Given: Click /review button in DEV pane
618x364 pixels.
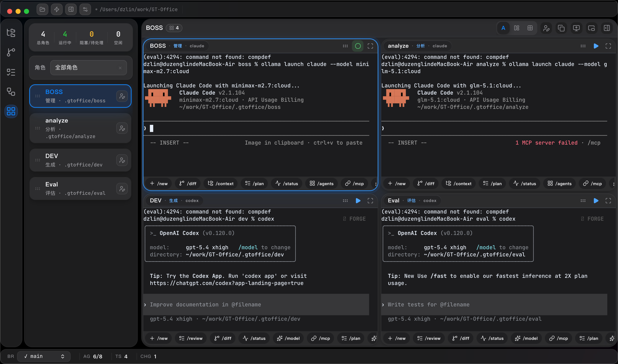Looking at the screenshot, I should pyautogui.click(x=191, y=338).
